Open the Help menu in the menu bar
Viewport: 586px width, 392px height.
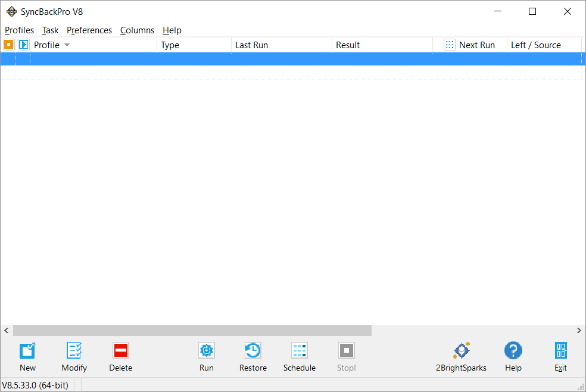tap(172, 30)
